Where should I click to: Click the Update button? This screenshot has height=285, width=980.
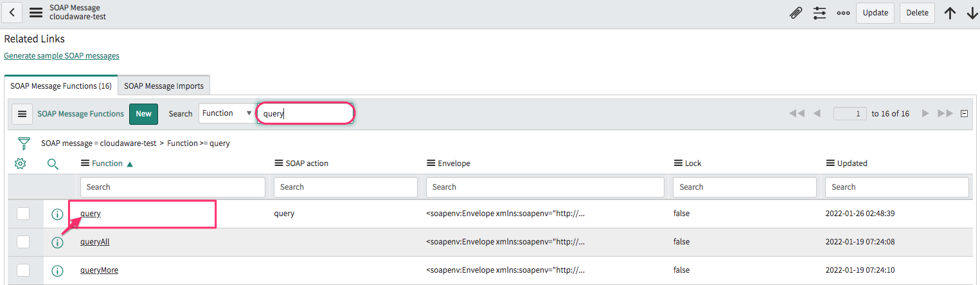(x=875, y=13)
